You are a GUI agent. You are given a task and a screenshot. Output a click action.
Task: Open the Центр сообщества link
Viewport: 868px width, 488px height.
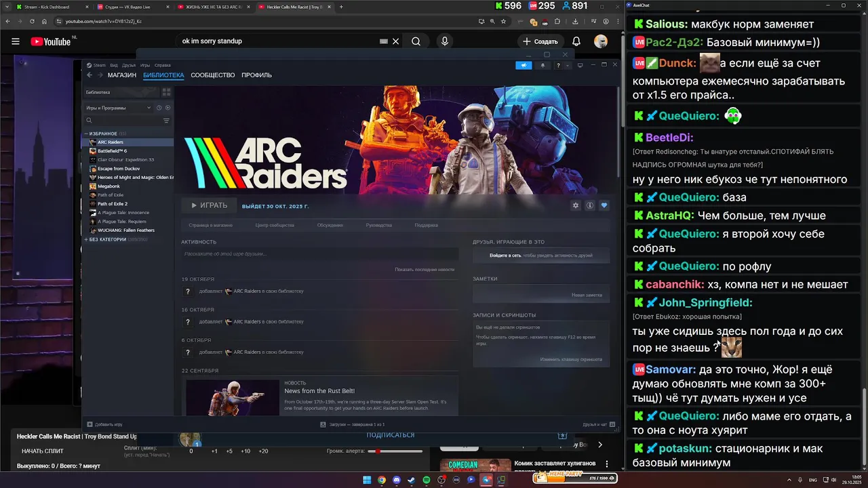275,225
